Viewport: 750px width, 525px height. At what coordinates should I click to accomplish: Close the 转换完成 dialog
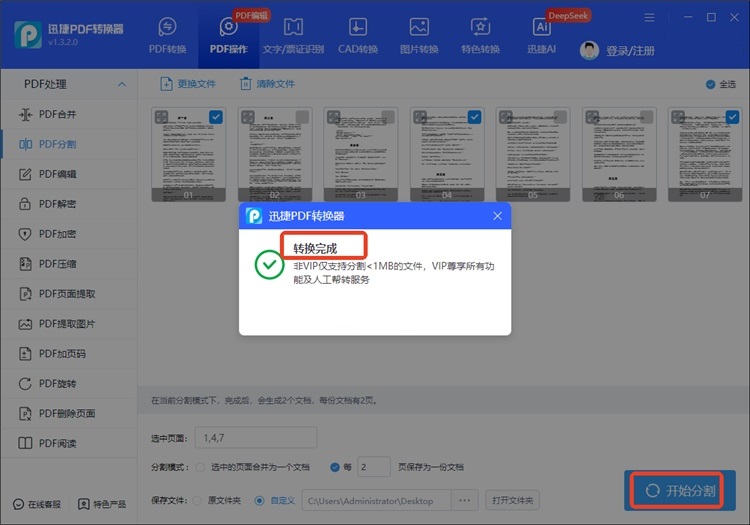[497, 216]
